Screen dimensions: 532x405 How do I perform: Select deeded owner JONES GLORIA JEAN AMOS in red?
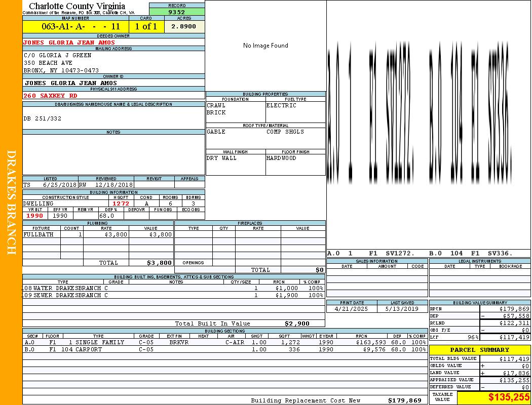click(x=69, y=43)
